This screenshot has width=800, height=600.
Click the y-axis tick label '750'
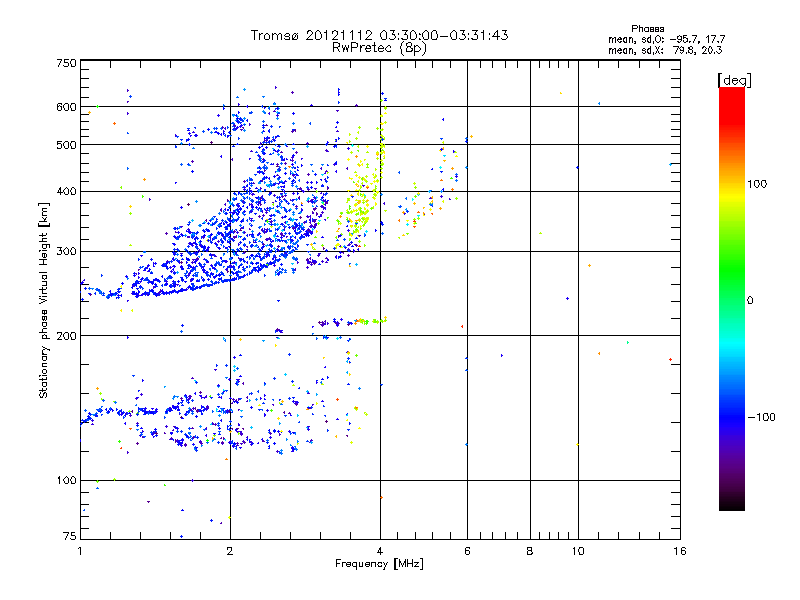point(66,63)
